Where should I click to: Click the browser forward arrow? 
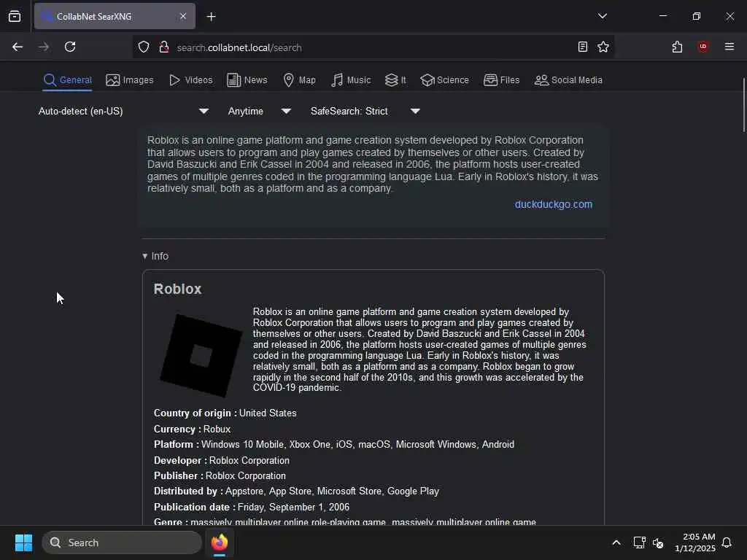coord(44,47)
